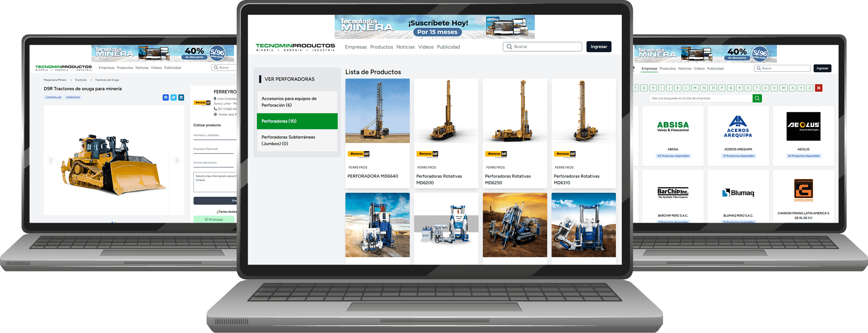The height and width of the screenshot is (333, 868).
Task: Open BarChip Inc. company logo
Action: 673,193
